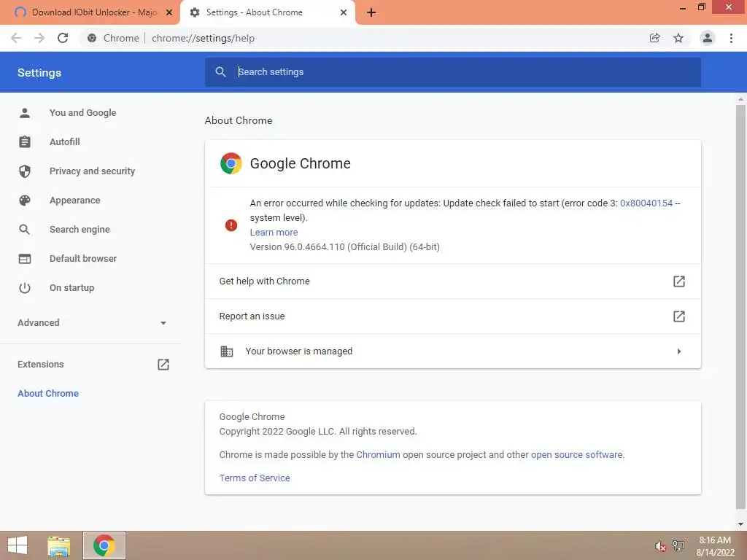The image size is (747, 560).
Task: Open Chrome three-dot menu
Action: click(731, 38)
